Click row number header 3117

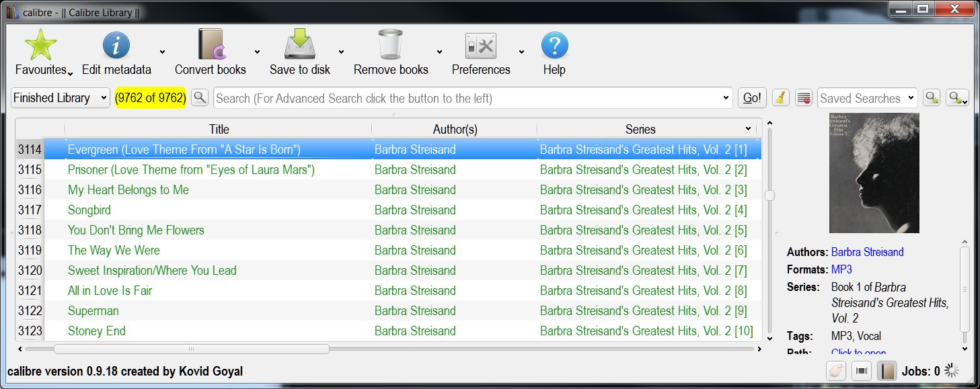(x=30, y=210)
